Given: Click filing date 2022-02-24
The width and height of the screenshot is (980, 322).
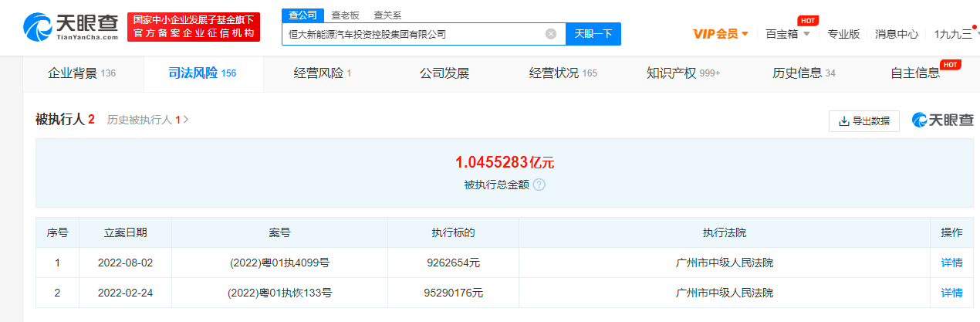Looking at the screenshot, I should (125, 293).
